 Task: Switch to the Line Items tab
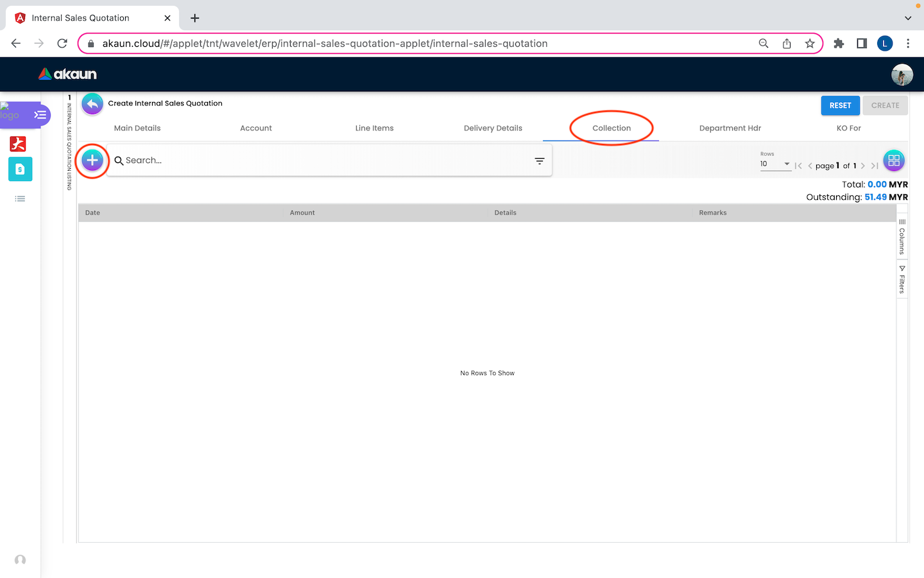[375, 128]
